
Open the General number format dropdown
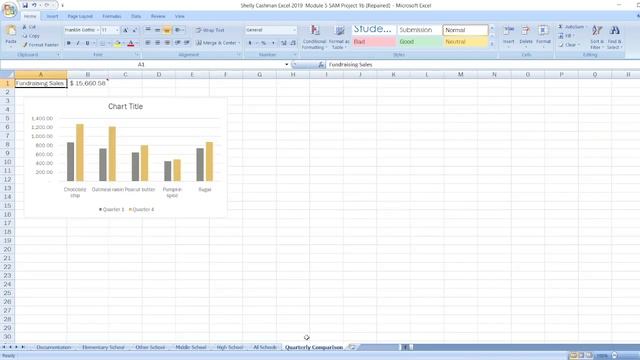tap(294, 30)
